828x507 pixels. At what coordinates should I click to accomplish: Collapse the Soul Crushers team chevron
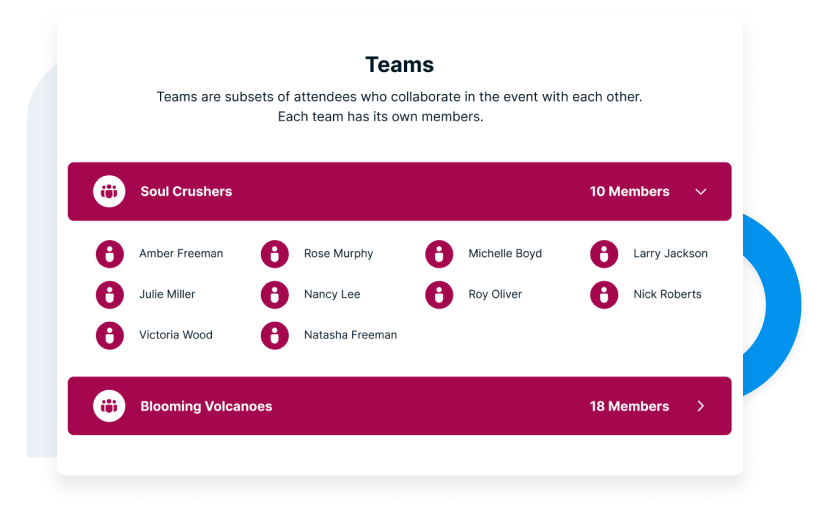point(701,192)
